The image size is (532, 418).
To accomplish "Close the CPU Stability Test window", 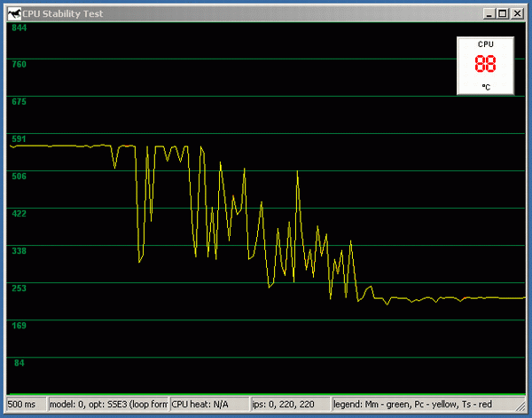I will tap(517, 13).
